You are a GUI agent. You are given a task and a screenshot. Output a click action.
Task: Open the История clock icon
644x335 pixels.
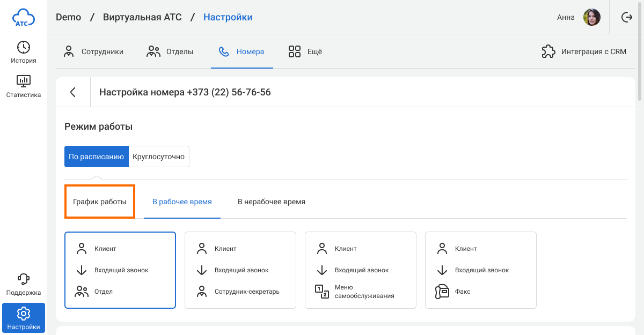point(24,47)
